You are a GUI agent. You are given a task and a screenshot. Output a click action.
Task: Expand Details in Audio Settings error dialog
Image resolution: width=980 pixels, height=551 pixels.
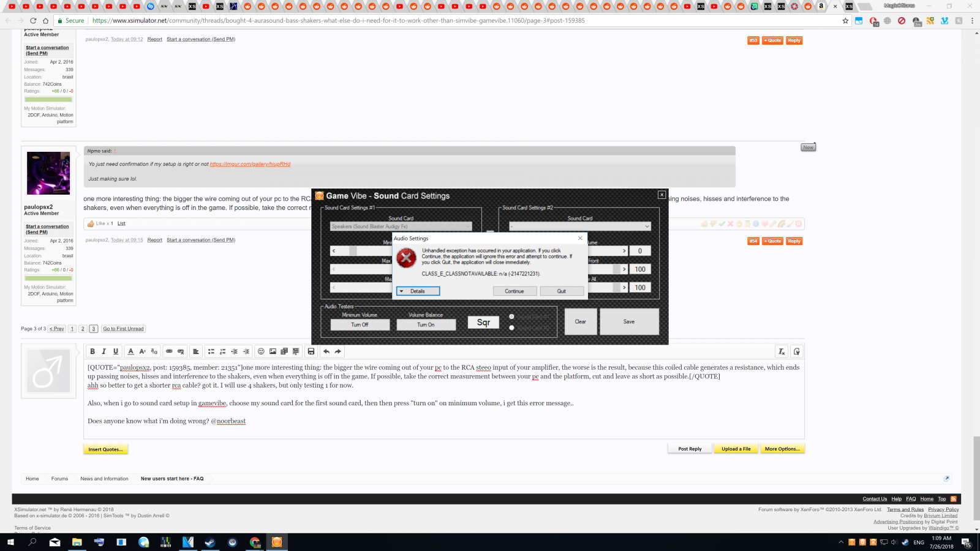418,291
